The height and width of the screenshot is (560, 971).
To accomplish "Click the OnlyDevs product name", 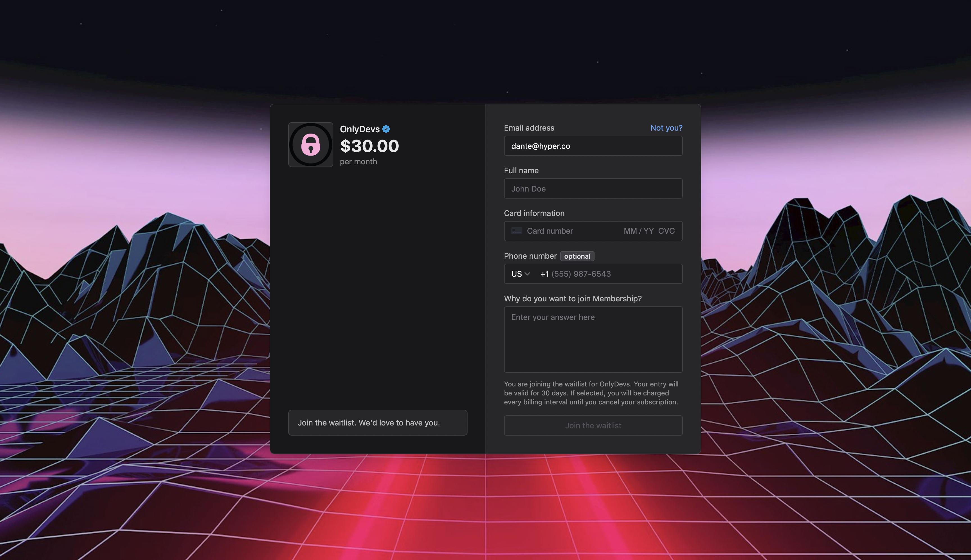I will (359, 129).
